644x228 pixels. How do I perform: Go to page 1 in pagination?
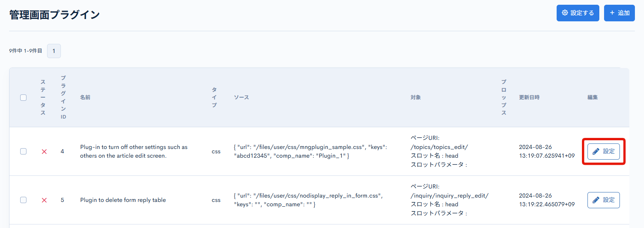[54, 51]
